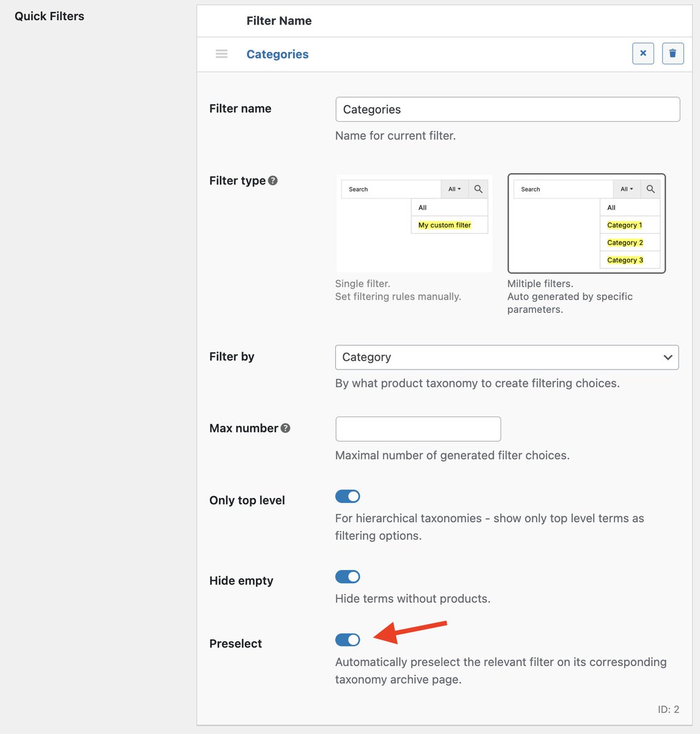Image resolution: width=700 pixels, height=734 pixels.
Task: Disable the 'Only top level' toggle
Action: click(347, 496)
